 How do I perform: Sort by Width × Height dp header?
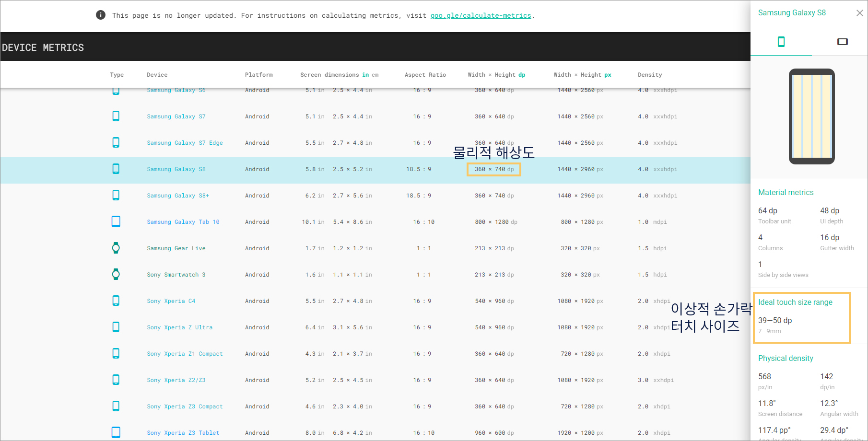496,75
